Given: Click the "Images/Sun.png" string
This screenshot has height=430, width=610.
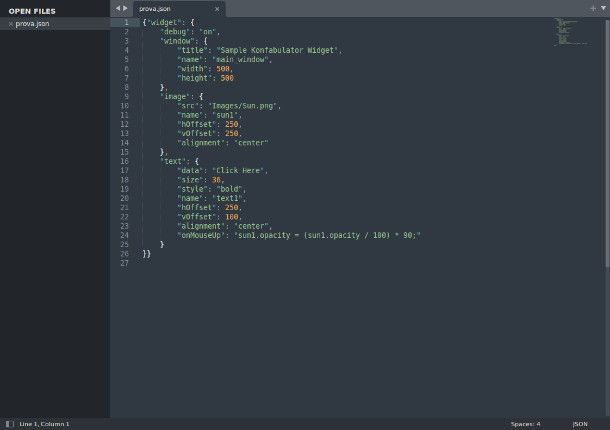Looking at the screenshot, I should (243, 106).
